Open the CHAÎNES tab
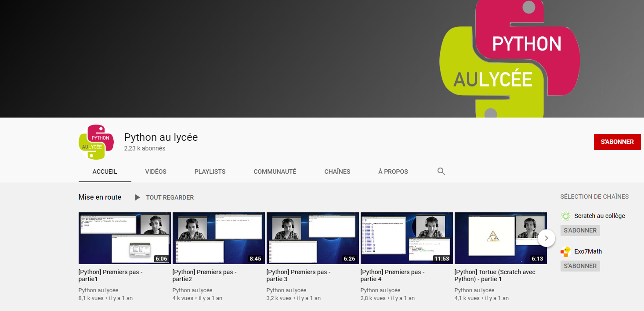 tap(337, 172)
